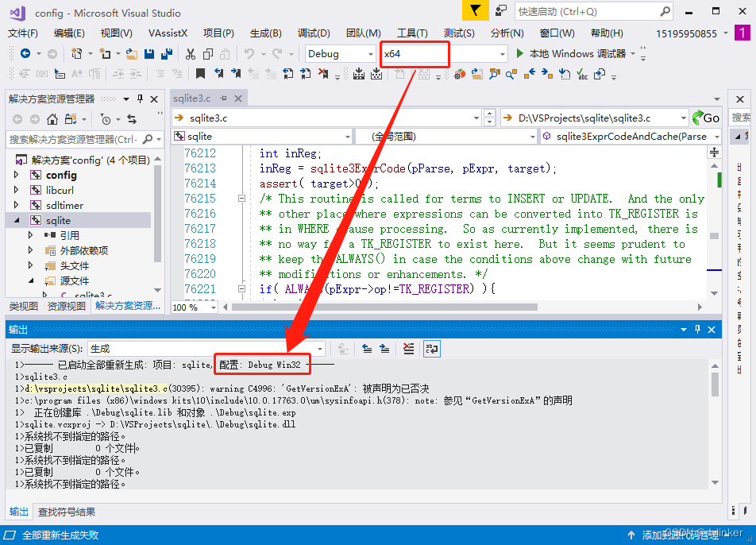The width and height of the screenshot is (756, 545).
Task: Click the Solution Explorer vertical scrollbar
Action: [158, 214]
